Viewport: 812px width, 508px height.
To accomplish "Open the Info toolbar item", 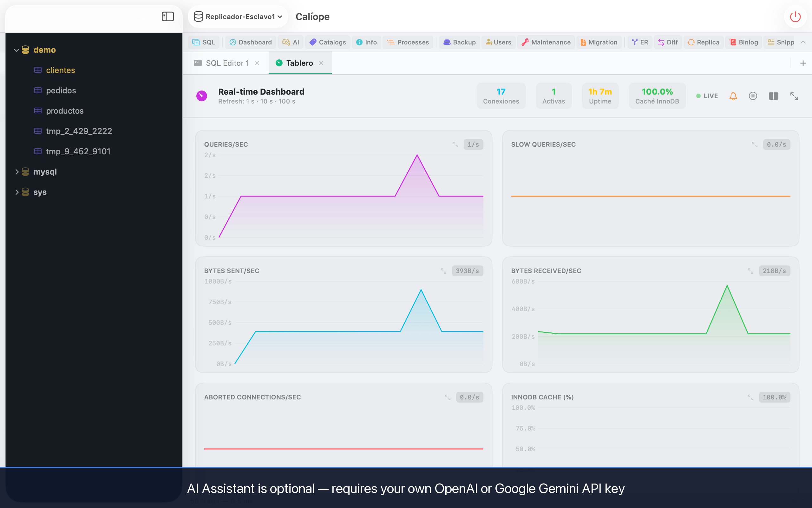I will 366,42.
